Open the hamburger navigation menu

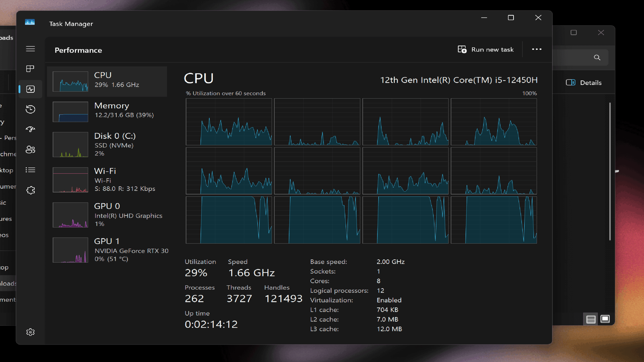[30, 49]
